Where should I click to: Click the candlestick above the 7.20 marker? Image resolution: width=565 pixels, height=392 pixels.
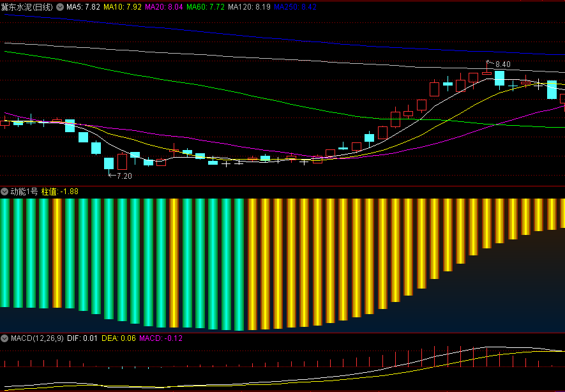[109, 163]
